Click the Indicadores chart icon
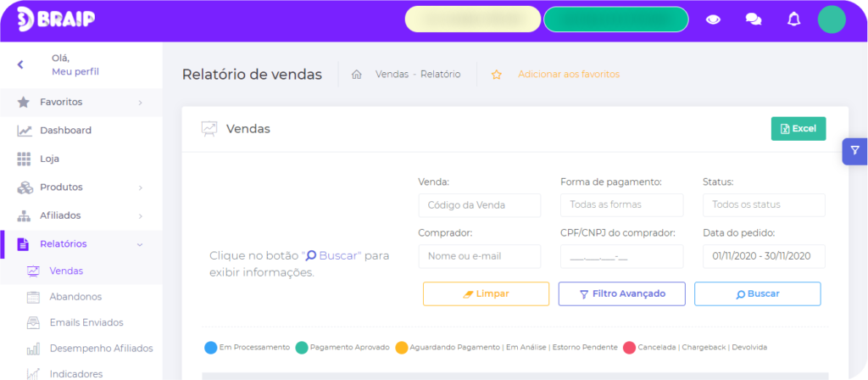This screenshot has width=868, height=380. [x=34, y=374]
